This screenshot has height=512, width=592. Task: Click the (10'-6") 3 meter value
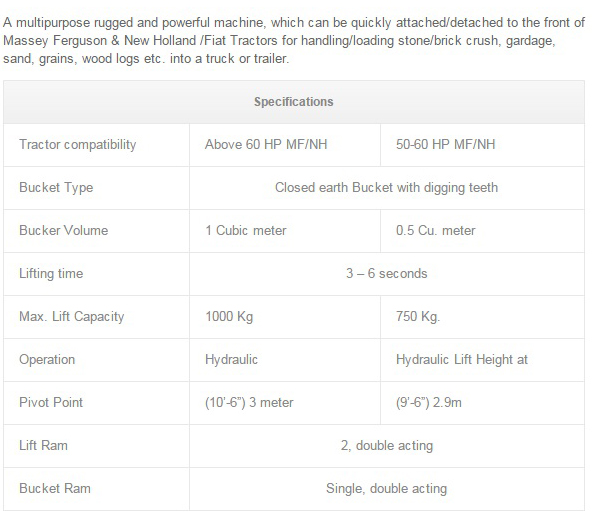[249, 403]
